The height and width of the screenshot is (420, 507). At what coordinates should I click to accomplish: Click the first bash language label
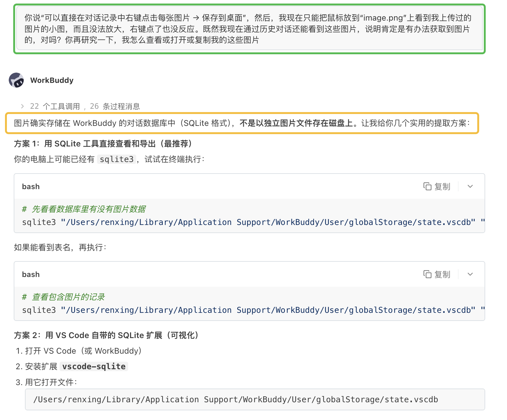[x=31, y=187]
